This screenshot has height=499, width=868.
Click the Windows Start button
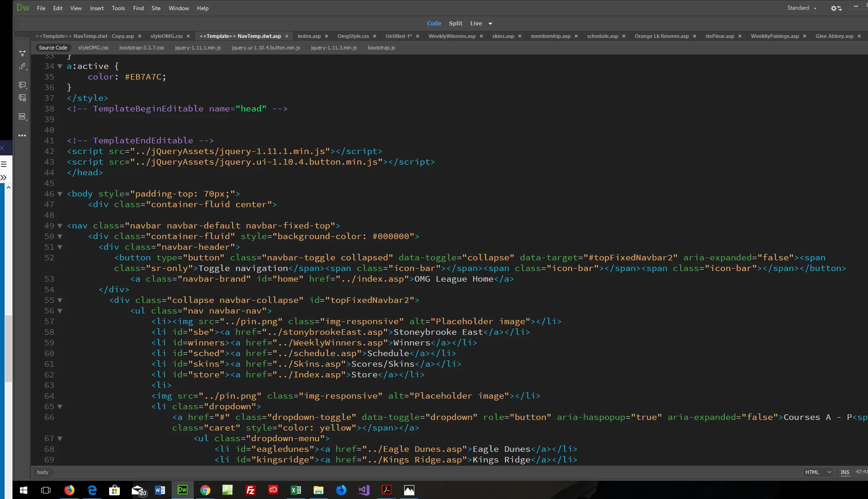pos(24,490)
